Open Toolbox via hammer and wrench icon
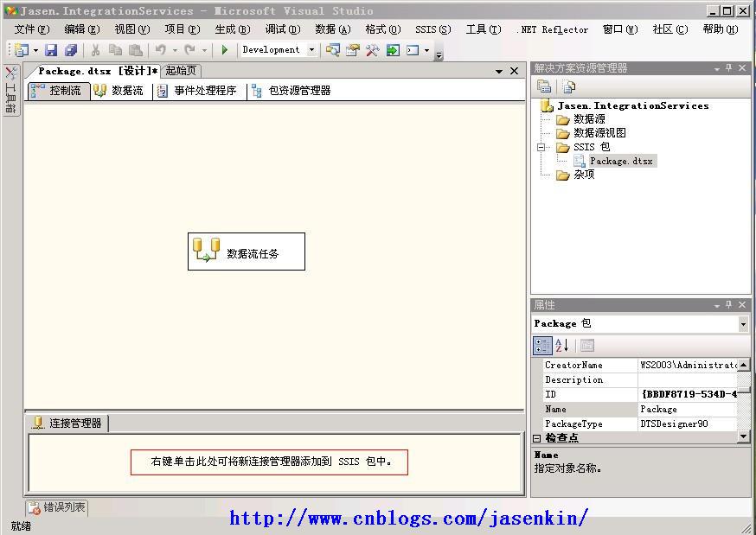The height and width of the screenshot is (535, 756). click(372, 49)
